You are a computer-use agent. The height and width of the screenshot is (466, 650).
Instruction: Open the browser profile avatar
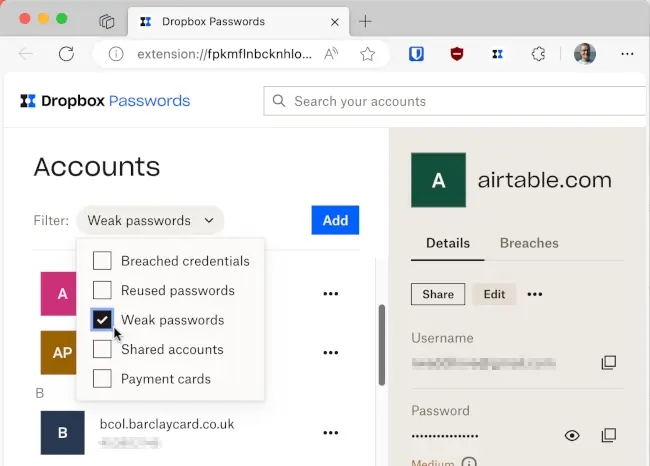tap(585, 54)
